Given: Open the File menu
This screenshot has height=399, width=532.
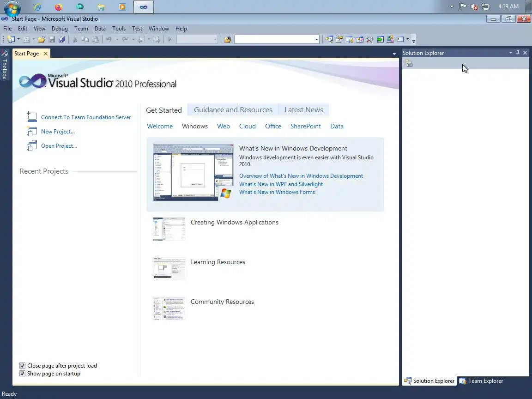Looking at the screenshot, I should 7,29.
